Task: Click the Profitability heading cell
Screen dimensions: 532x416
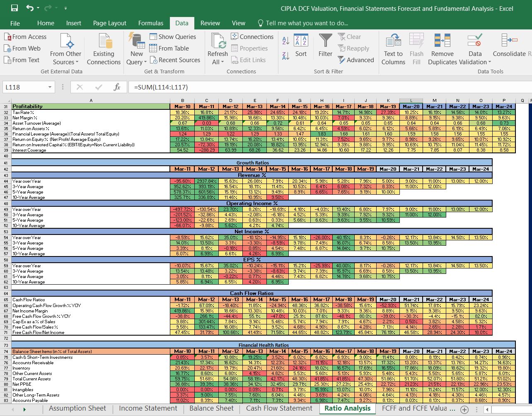Action: click(x=91, y=106)
